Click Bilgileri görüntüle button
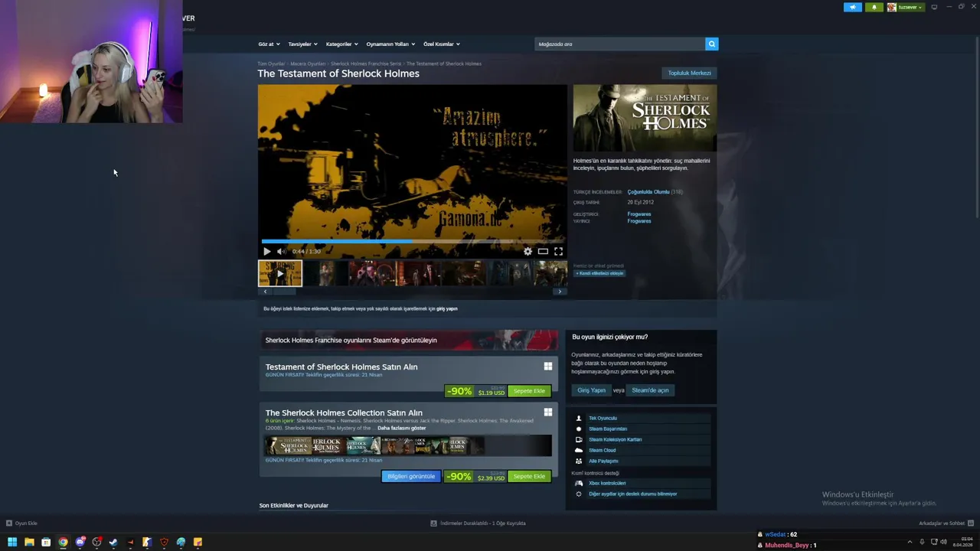This screenshot has width=980, height=551. click(411, 476)
